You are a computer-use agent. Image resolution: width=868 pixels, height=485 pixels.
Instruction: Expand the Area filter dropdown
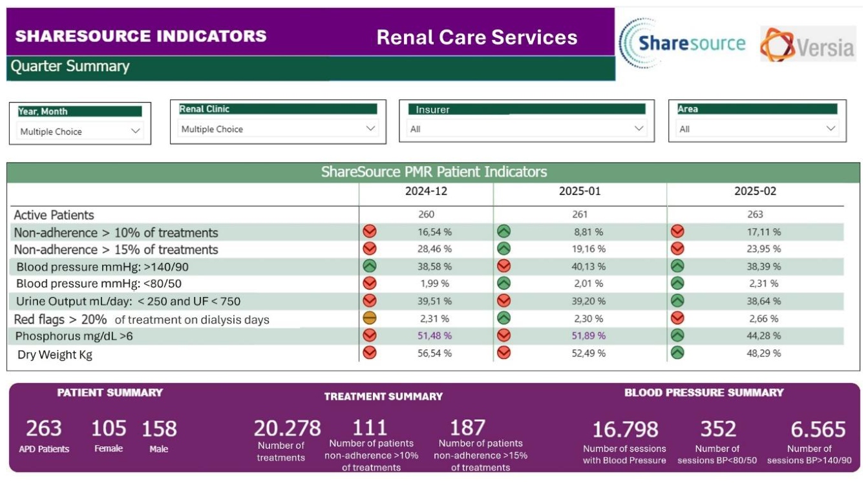[757, 129]
